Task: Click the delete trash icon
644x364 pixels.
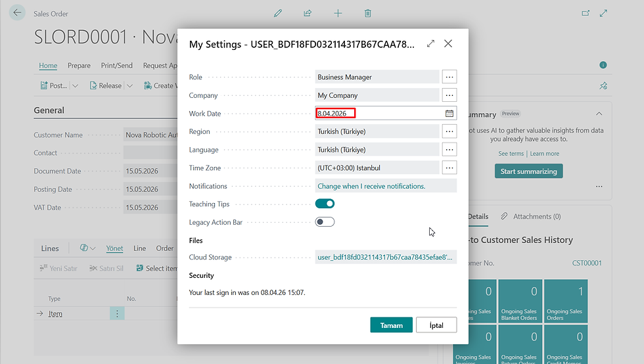Action: (368, 13)
